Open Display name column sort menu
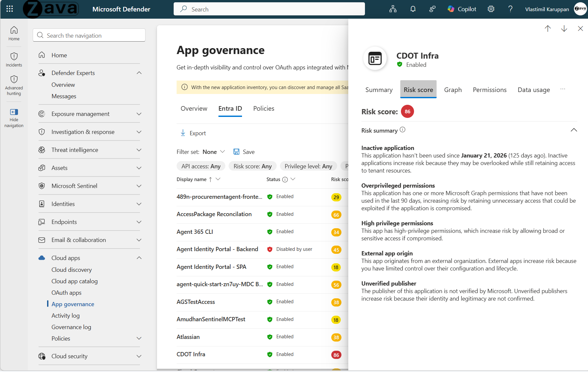Viewport: 588px width, 372px height. [x=218, y=179]
